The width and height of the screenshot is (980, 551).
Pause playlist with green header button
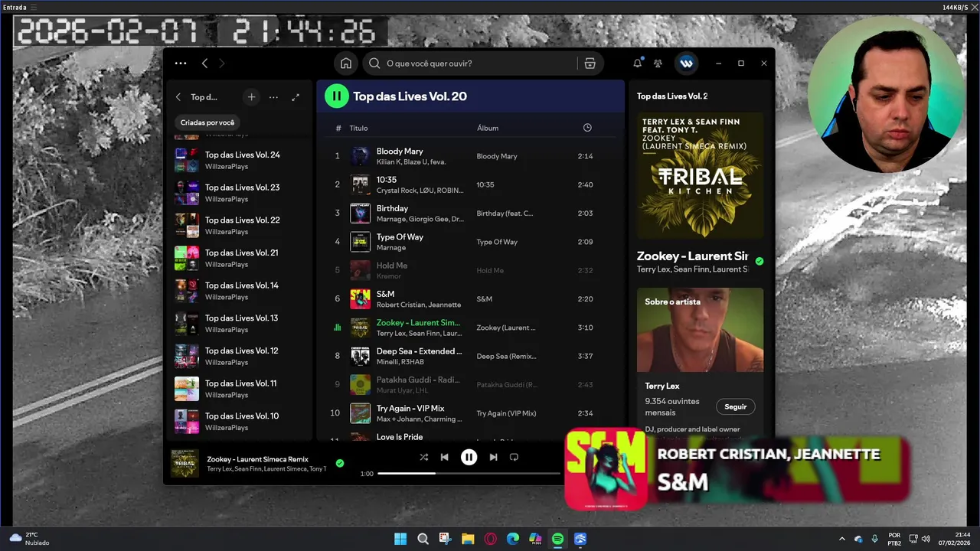pyautogui.click(x=336, y=96)
